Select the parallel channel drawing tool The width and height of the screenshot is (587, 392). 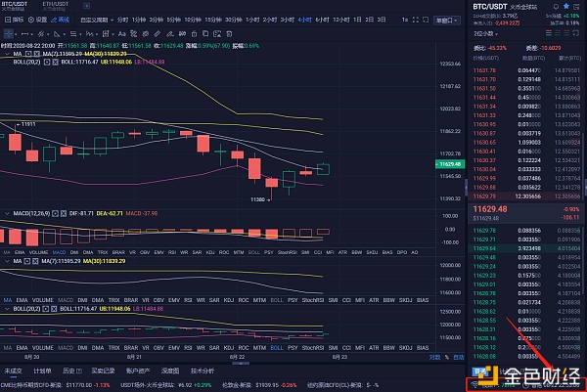pyautogui.click(x=41, y=34)
